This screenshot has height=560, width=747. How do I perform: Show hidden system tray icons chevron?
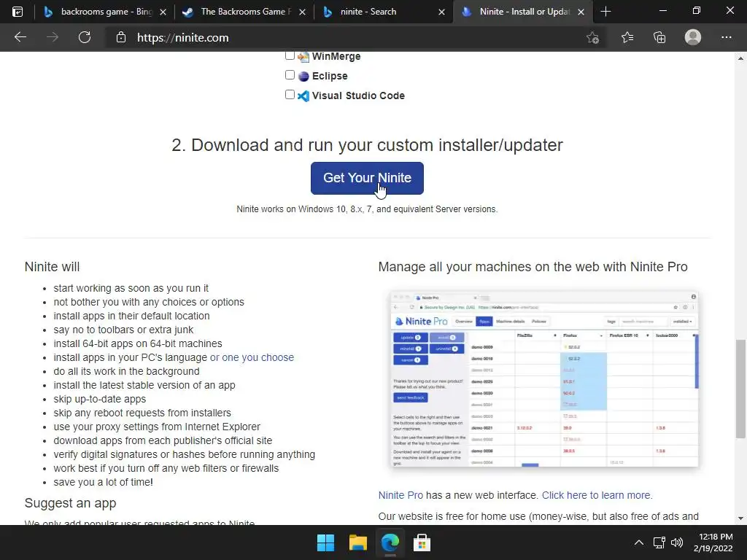tap(639, 542)
